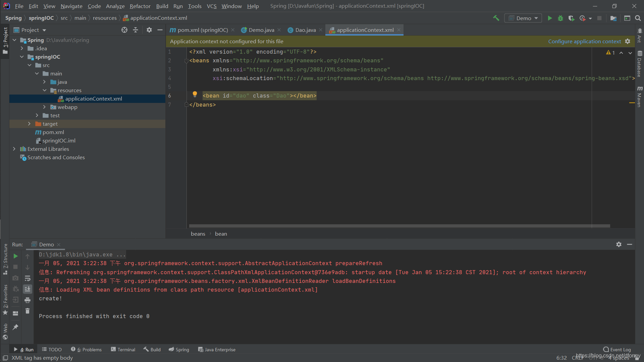Click the Settings gear icon in Run panel

click(619, 244)
